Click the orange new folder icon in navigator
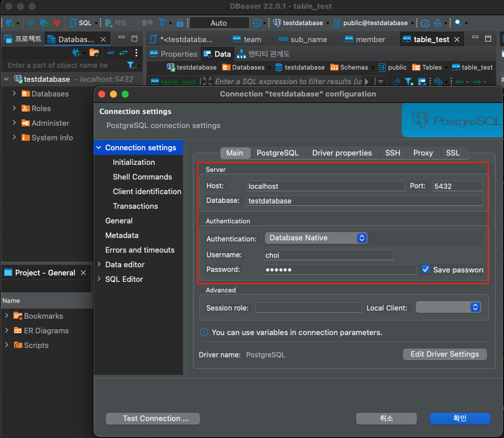Screen dimensions: 504x438 pyautogui.click(x=94, y=53)
